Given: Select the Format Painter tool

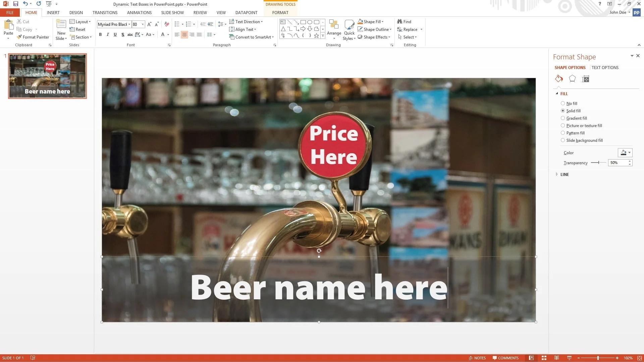Looking at the screenshot, I should pos(33,37).
